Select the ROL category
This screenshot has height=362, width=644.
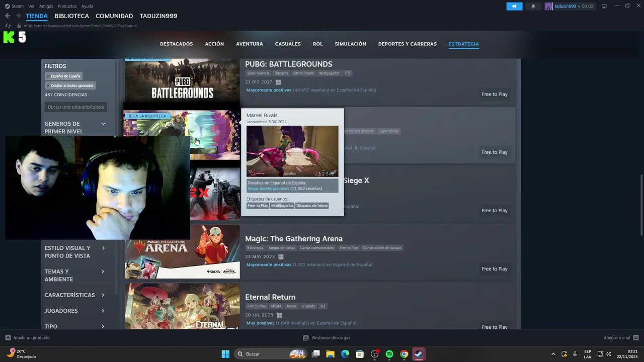(x=317, y=44)
